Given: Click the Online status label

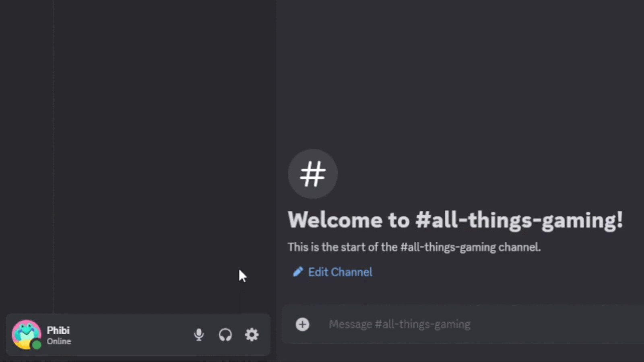Looking at the screenshot, I should 59,341.
